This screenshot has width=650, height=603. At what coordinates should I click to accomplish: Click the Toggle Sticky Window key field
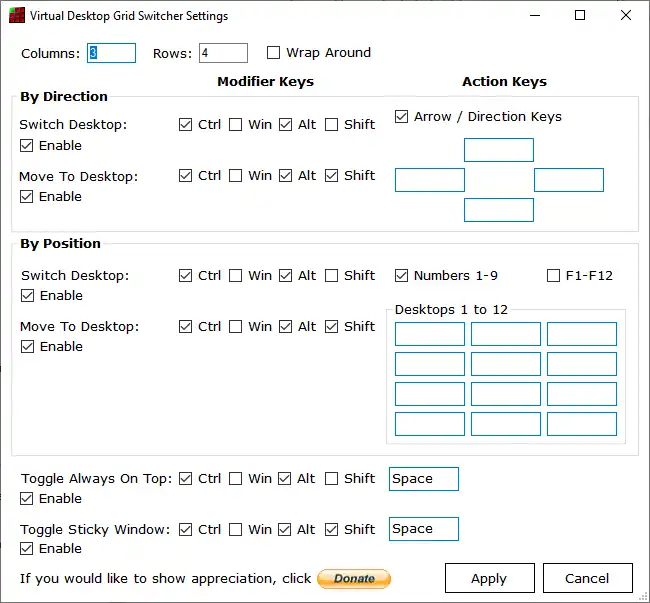423,529
